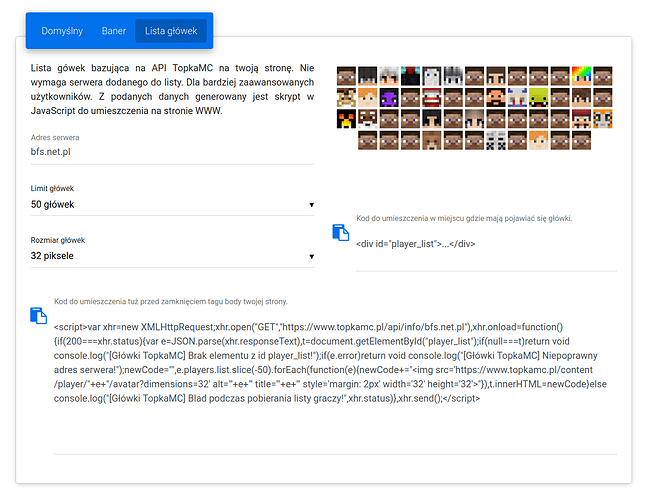The height and width of the screenshot is (500, 648).
Task: Click the bearded player head avatar
Action: pos(495,97)
